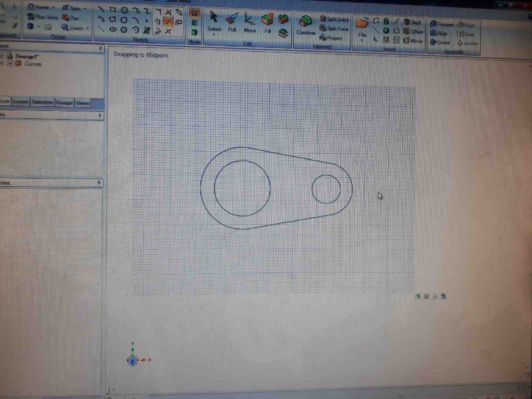The height and width of the screenshot is (399, 532).
Task: Pin the Properties panel
Action: click(x=99, y=183)
